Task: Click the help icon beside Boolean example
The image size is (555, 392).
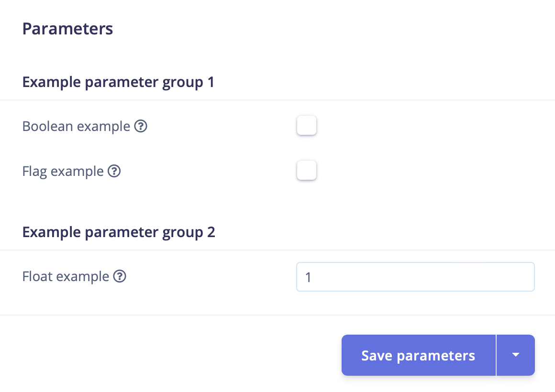Action: (x=140, y=127)
